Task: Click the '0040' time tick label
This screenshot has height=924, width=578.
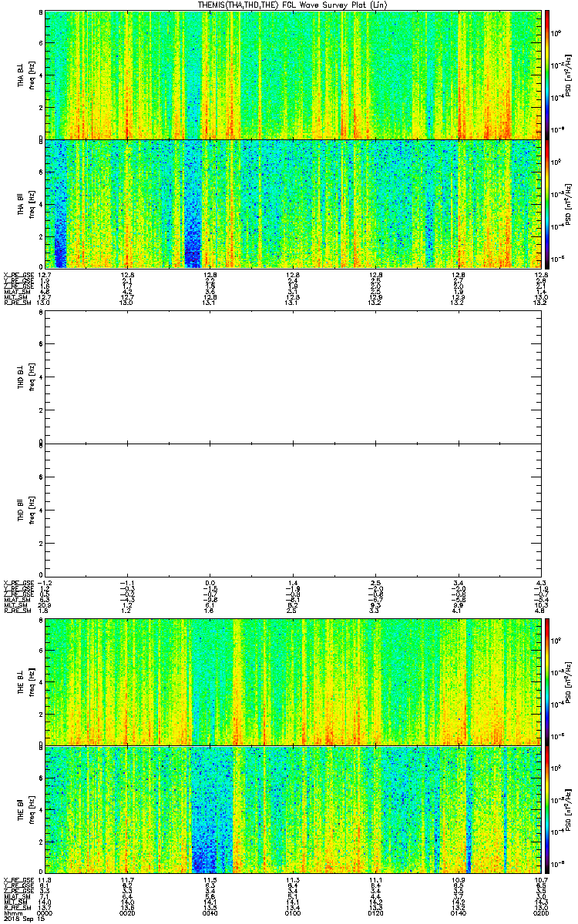Action: [210, 912]
